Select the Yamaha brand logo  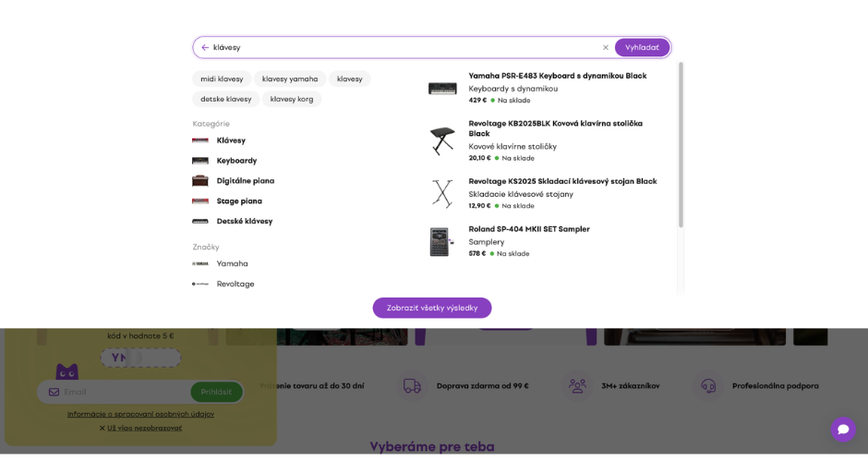pos(200,263)
